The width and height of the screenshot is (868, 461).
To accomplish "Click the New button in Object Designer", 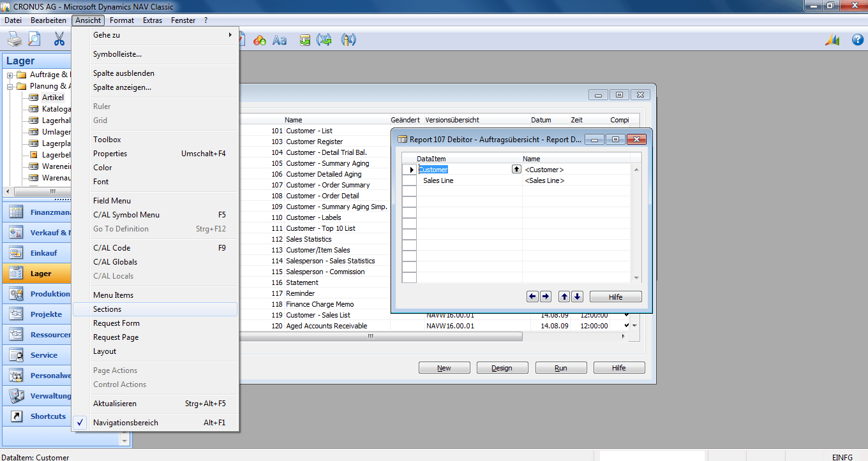I will point(444,368).
